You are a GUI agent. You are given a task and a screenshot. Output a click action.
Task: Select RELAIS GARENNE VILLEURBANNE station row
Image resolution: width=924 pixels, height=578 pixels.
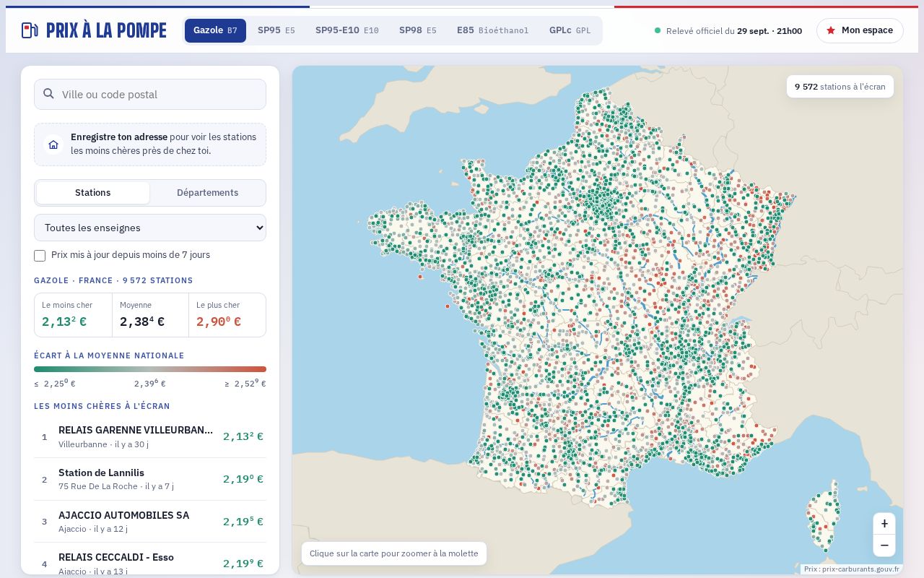[150, 436]
